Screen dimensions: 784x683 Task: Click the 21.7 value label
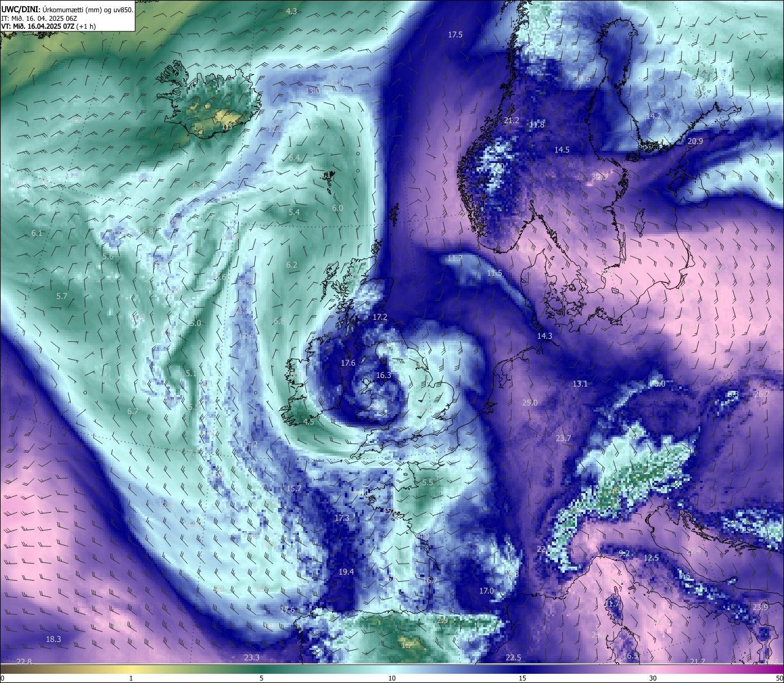(x=698, y=662)
